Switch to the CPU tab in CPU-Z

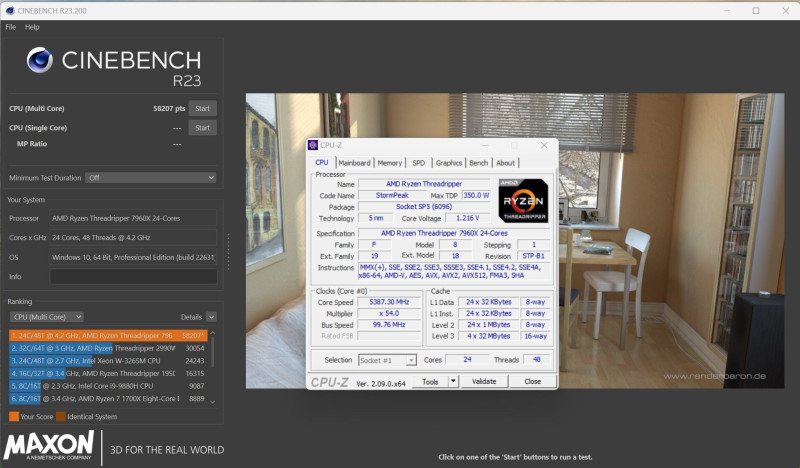tap(322, 162)
